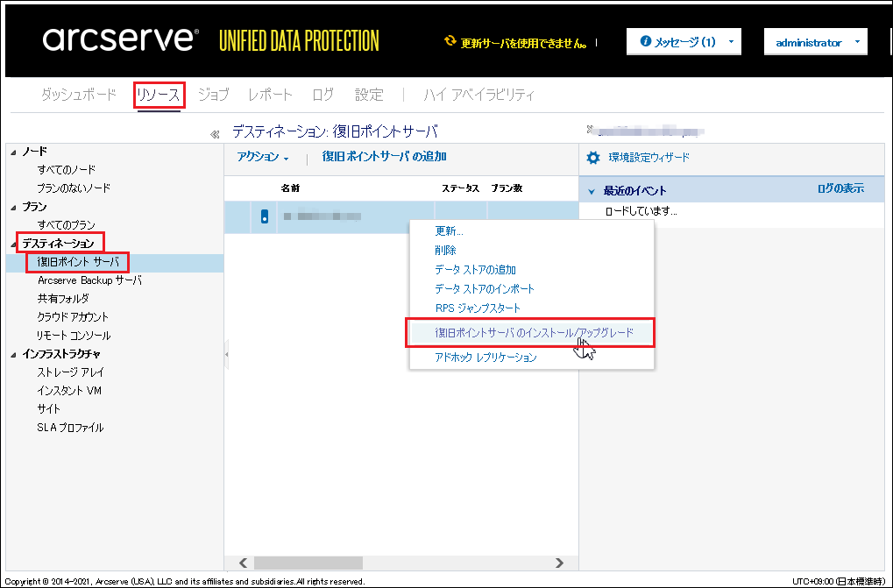This screenshot has width=893, height=588.
Task: Select 共有フォルダ in the tree
Action: [63, 299]
